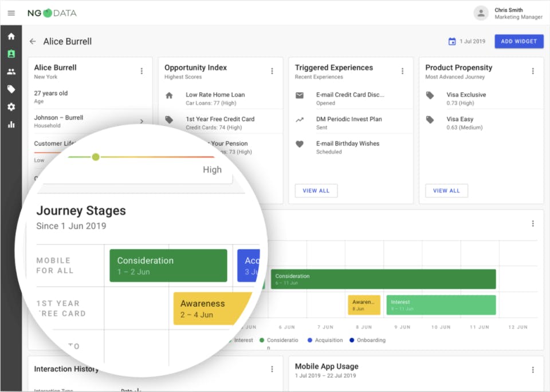Open the customer profile sidebar icon
This screenshot has height=392, width=550.
point(11,54)
